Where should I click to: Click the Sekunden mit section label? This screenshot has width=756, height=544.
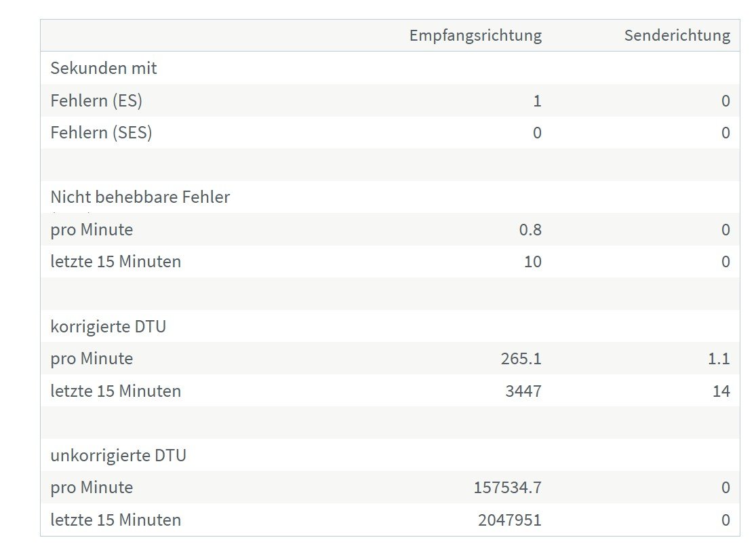click(104, 68)
